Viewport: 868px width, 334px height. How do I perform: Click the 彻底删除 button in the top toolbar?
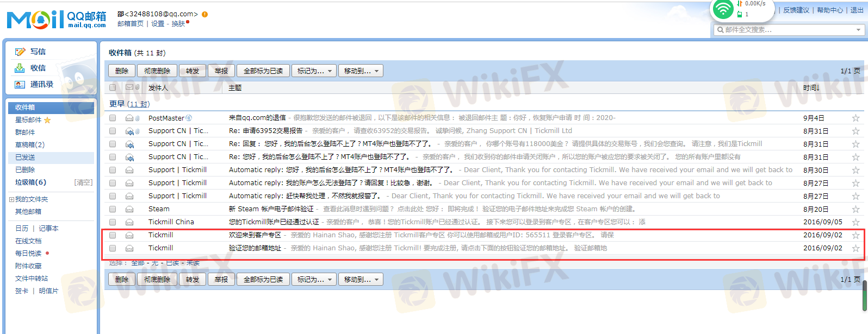(x=157, y=71)
